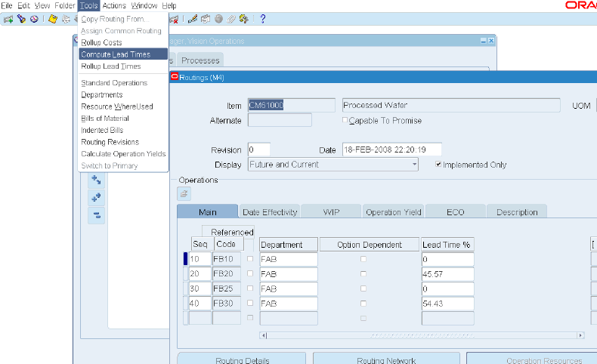The height and width of the screenshot is (364, 597).
Task: Open the Help menu
Action: (169, 6)
